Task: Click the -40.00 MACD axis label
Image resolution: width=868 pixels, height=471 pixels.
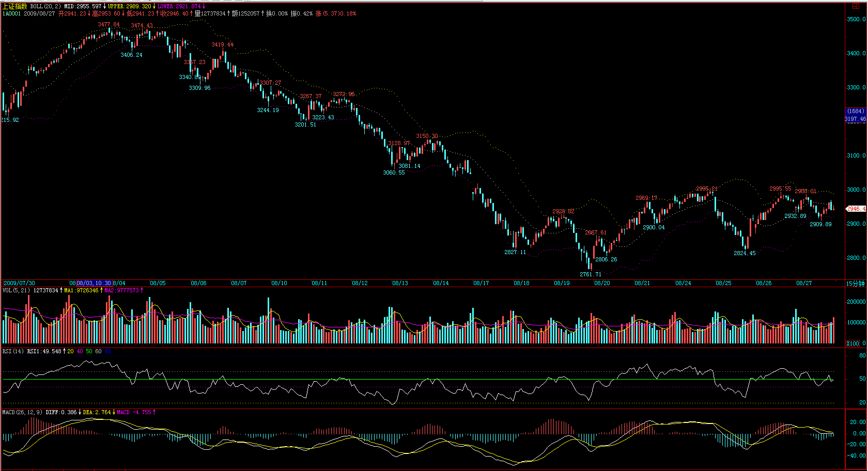Action: [857, 456]
